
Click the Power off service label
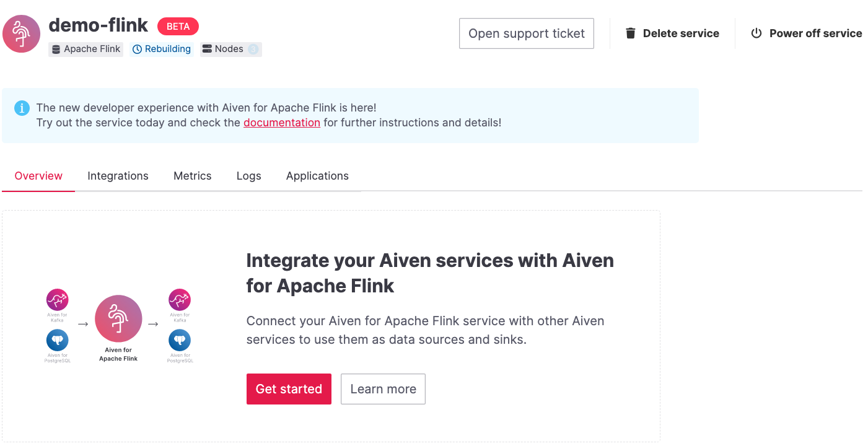click(815, 33)
